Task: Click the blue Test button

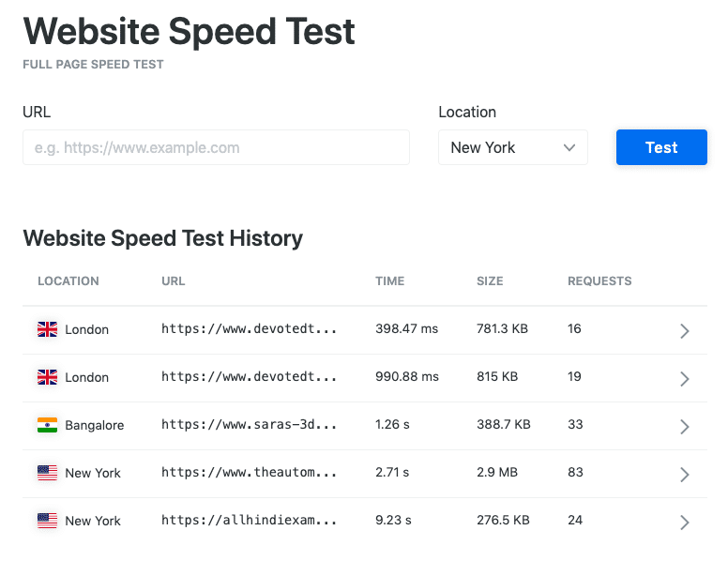Action: click(661, 147)
